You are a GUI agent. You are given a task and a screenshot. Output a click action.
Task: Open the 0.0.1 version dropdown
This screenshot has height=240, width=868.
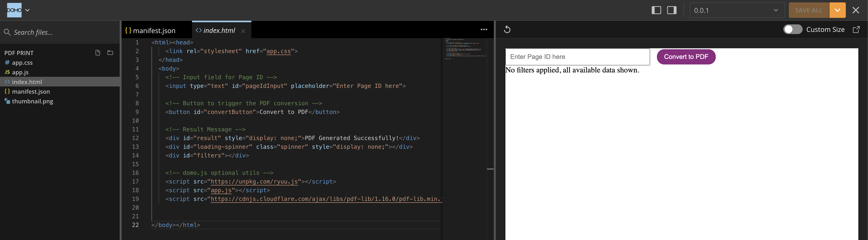737,10
